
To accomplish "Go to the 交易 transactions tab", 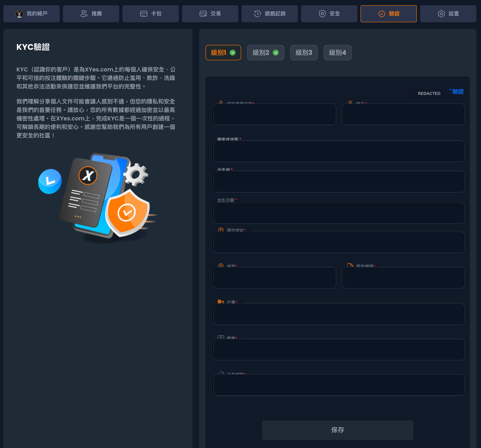I will tap(210, 14).
